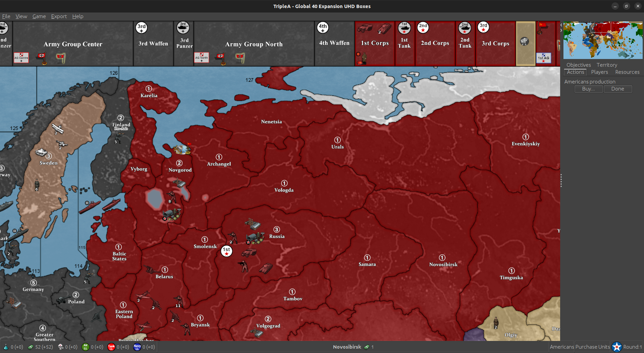Click the Americans production label
644x353 pixels.
point(590,81)
